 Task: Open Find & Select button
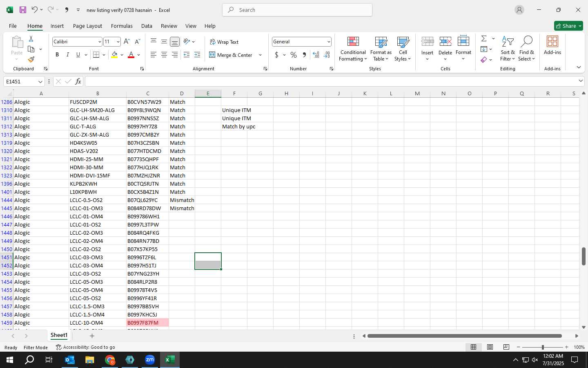click(x=526, y=48)
